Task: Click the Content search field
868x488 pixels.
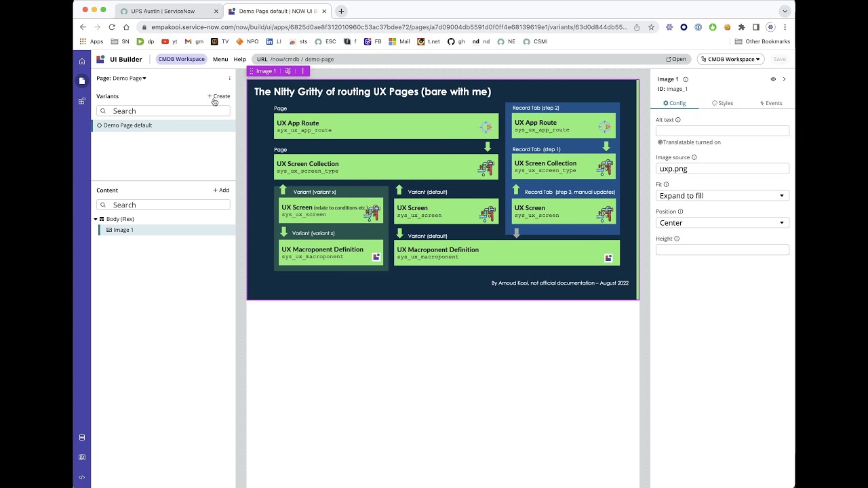Action: tap(163, 205)
